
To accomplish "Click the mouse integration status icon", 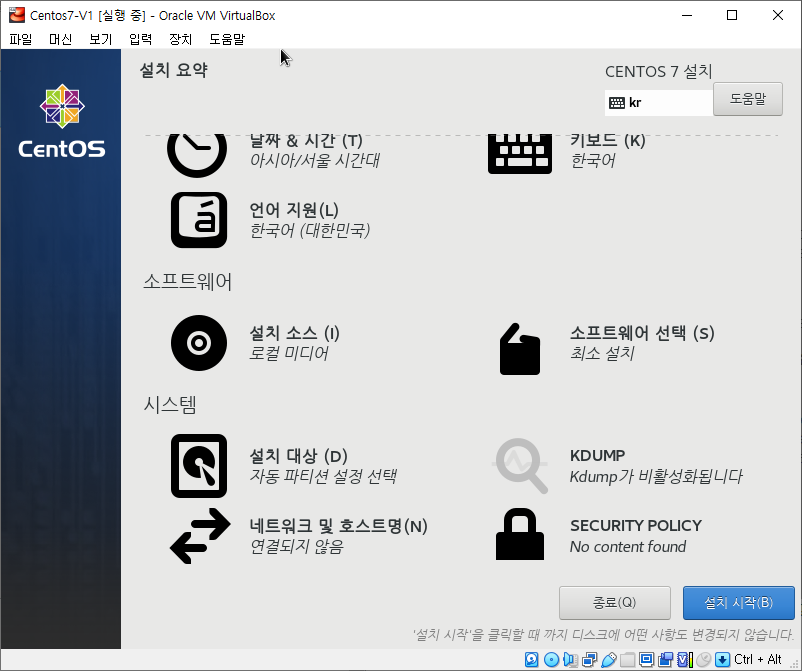I will click(x=704, y=659).
